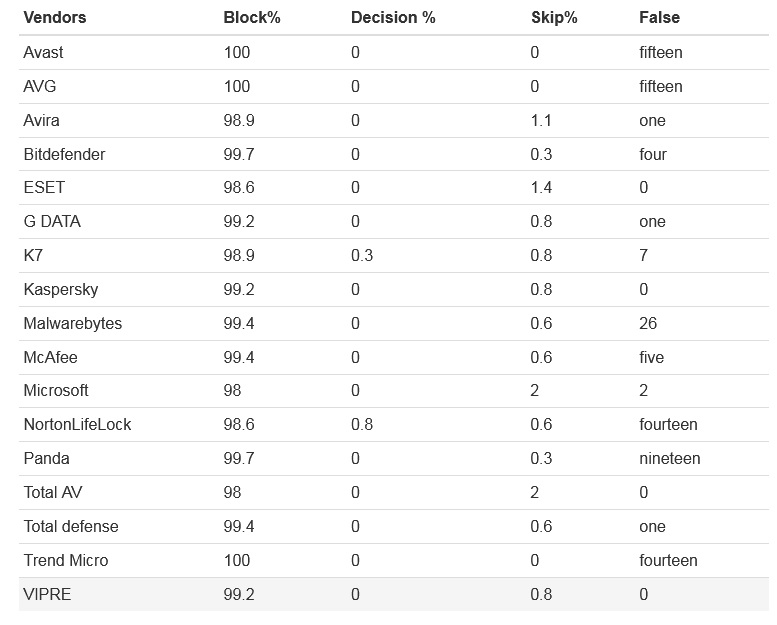
Task: Click Trend Micro vendor cell
Action: pos(65,560)
